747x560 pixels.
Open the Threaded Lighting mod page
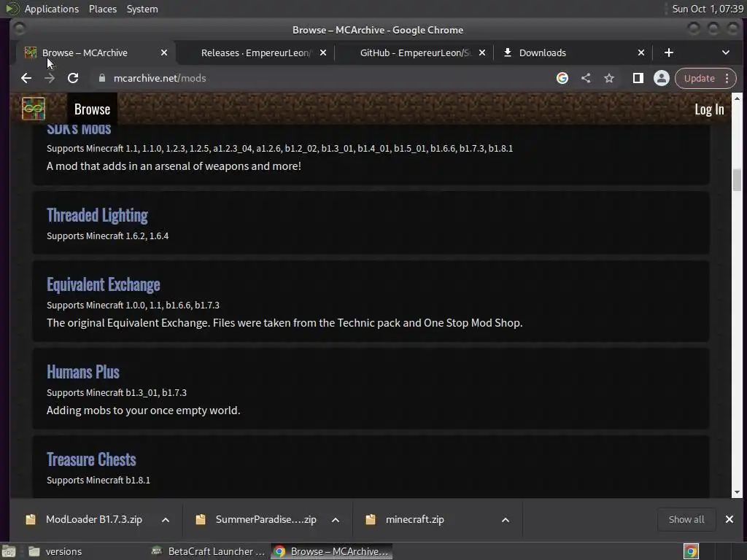[x=97, y=215]
